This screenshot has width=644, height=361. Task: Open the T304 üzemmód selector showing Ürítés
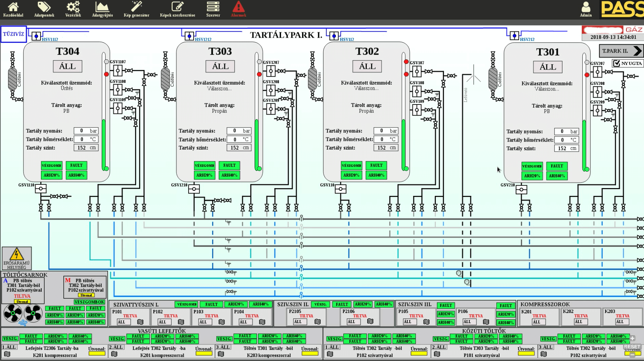pos(67,88)
